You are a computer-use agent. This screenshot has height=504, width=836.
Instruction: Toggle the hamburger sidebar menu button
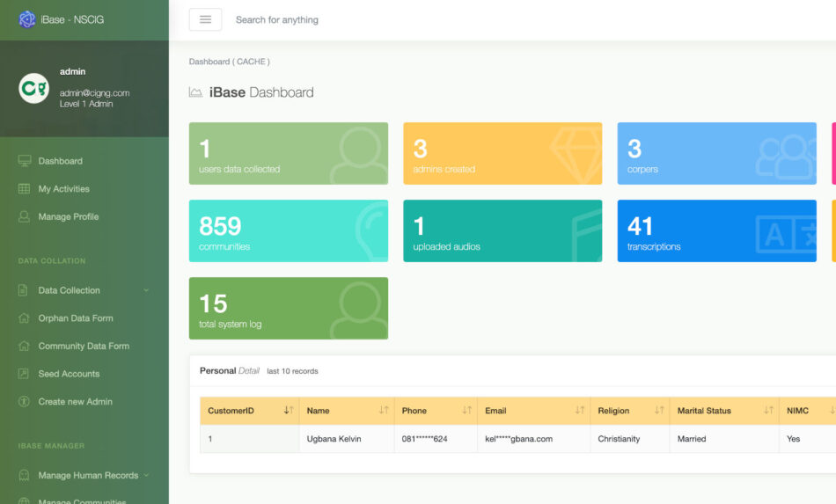[205, 19]
